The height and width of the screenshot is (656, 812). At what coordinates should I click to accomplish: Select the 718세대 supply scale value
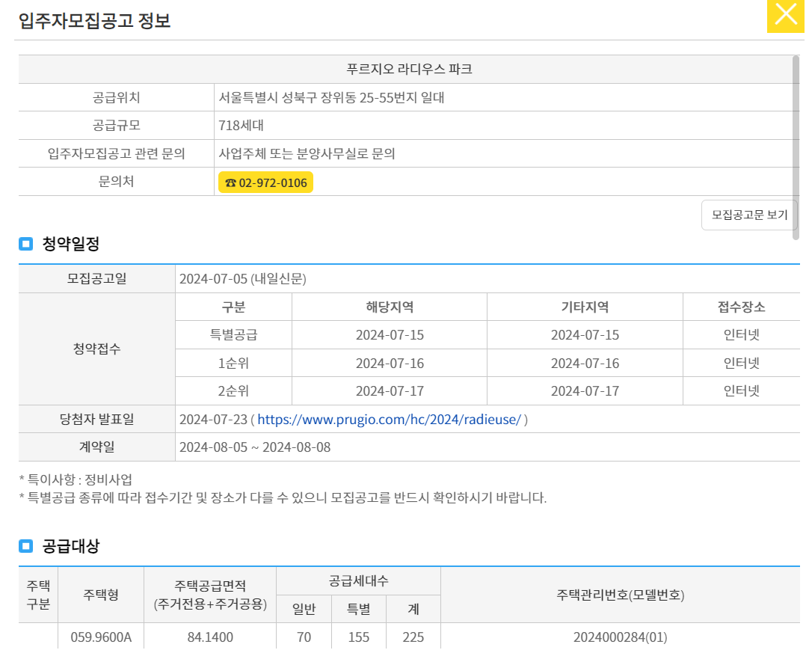point(236,125)
